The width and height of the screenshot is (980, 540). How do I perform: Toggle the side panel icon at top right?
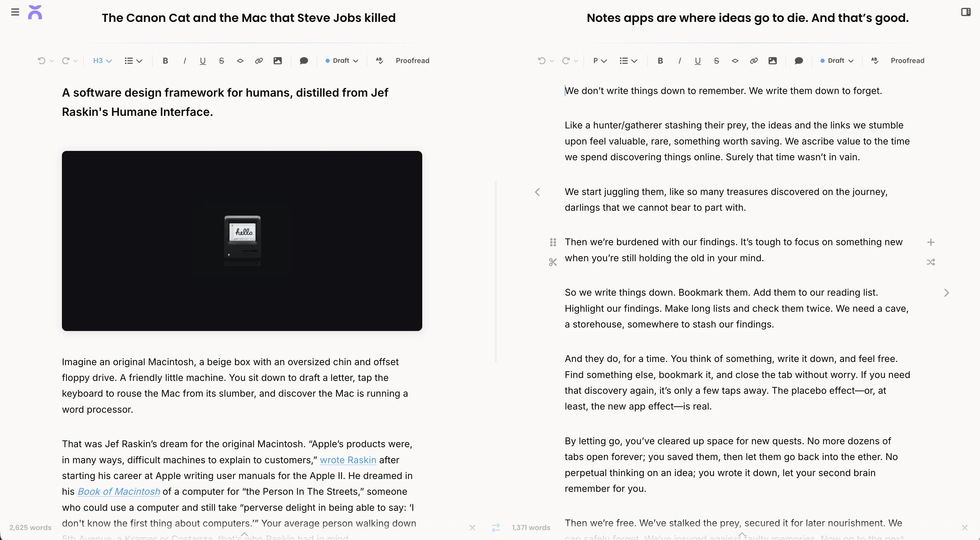tap(965, 12)
